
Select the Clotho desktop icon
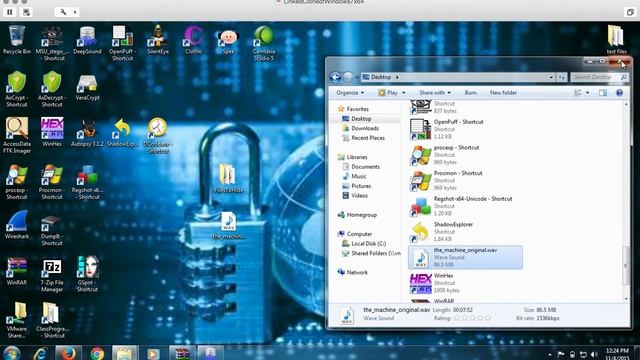pyautogui.click(x=193, y=40)
